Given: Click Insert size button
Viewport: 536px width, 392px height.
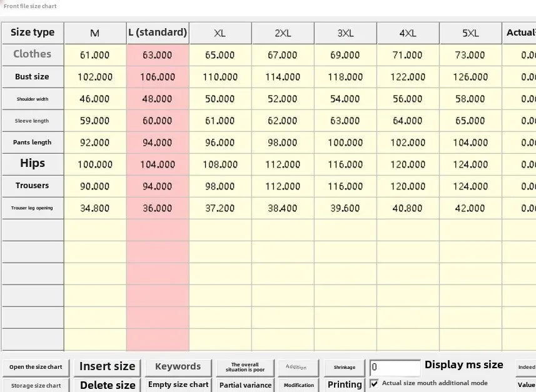Looking at the screenshot, I should click(x=107, y=367).
